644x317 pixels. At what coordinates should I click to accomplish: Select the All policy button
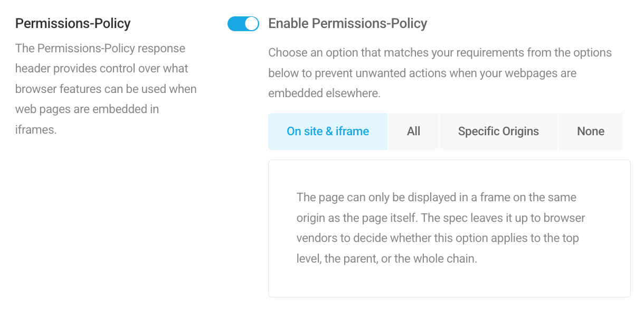pyautogui.click(x=413, y=131)
